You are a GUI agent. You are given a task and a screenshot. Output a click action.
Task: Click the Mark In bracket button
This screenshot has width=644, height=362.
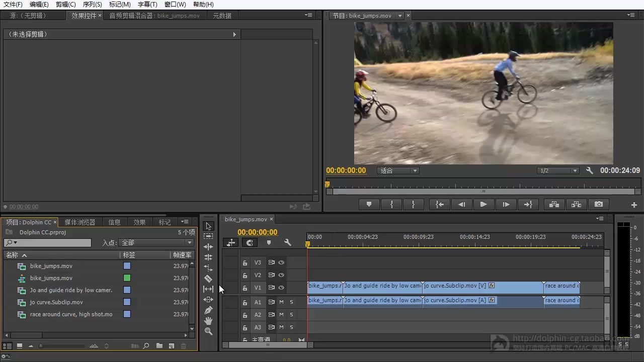[x=391, y=205]
